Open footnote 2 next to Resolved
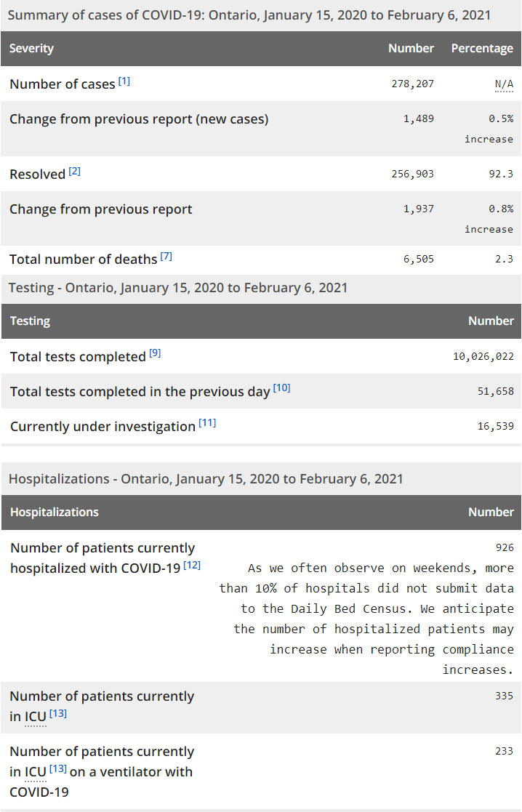Viewport: 522px width, 812px height. 75,172
